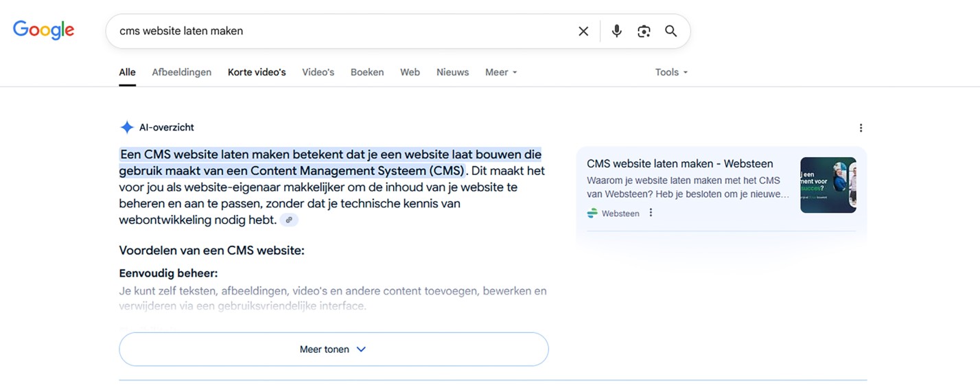Screen dimensions: 980x392
Task: Clear the search query with X icon
Action: (x=583, y=31)
